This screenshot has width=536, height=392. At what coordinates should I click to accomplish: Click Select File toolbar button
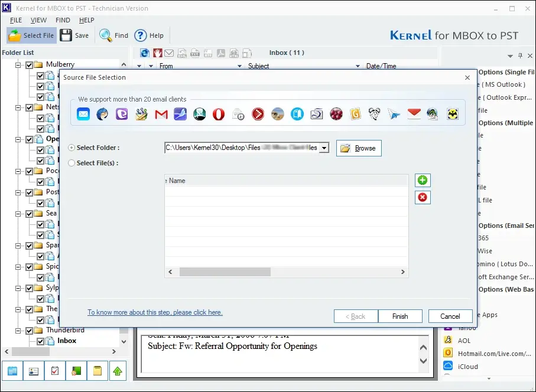click(31, 35)
